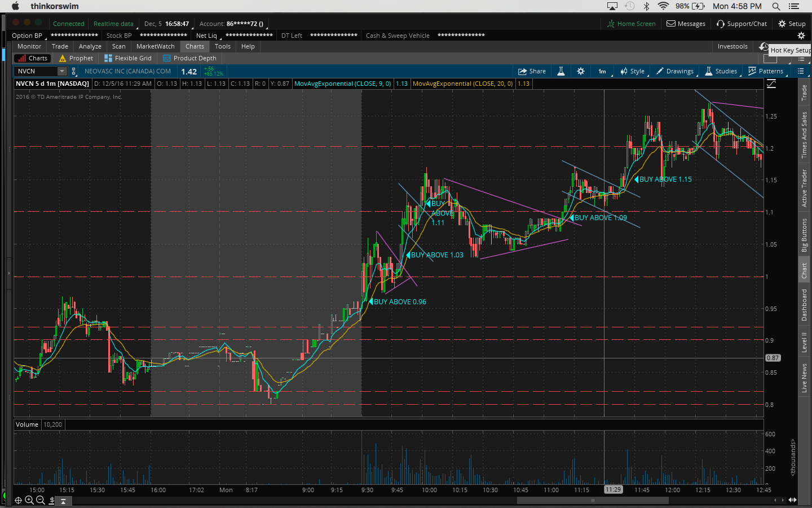Open the Active Trader side tab
812x508 pixels.
click(x=805, y=188)
